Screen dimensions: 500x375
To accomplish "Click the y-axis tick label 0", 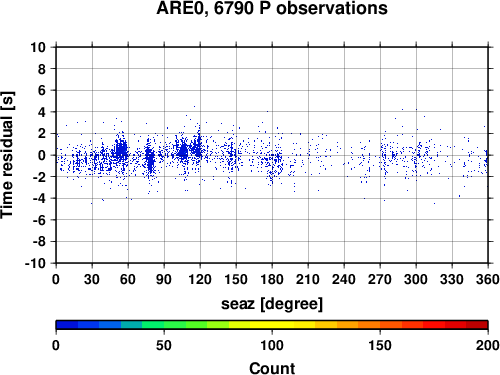I will (x=41, y=155).
